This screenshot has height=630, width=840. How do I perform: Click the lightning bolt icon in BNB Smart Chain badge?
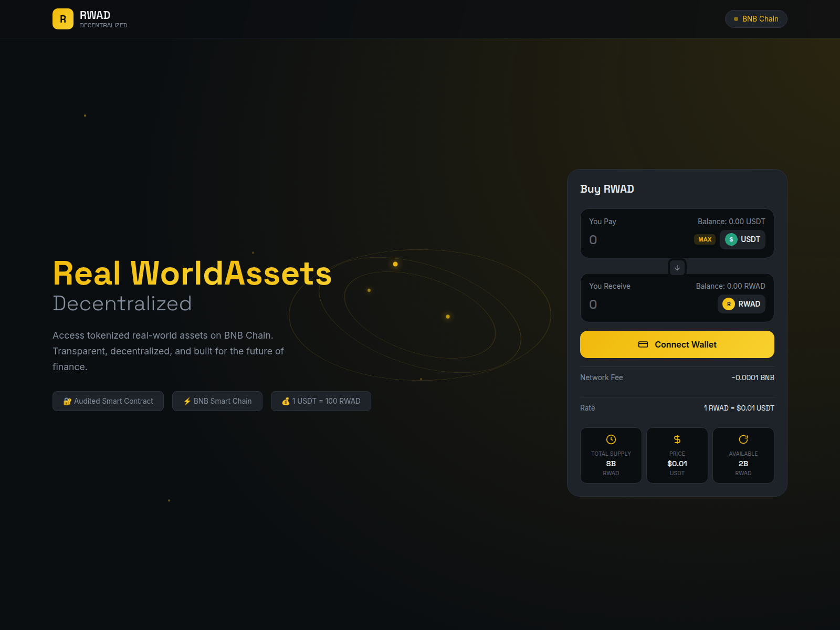[x=187, y=401]
